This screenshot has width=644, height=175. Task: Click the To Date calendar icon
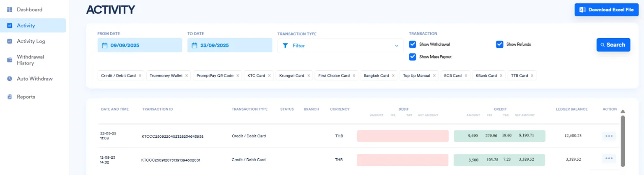(195, 45)
